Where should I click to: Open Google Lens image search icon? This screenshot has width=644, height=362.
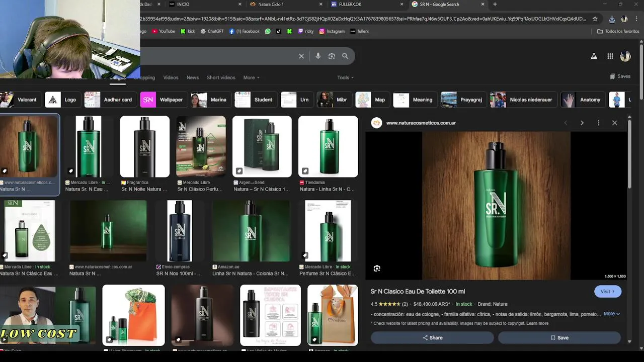[x=332, y=56]
